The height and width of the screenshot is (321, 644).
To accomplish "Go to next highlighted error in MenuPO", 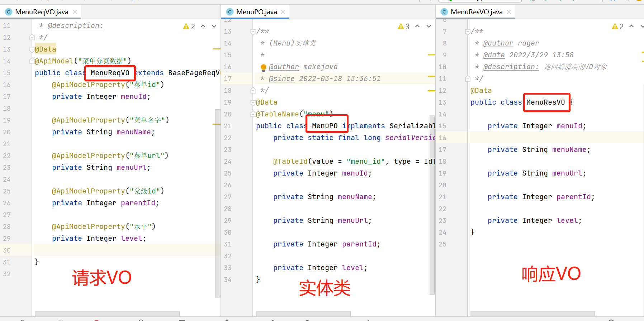I will click(x=428, y=26).
